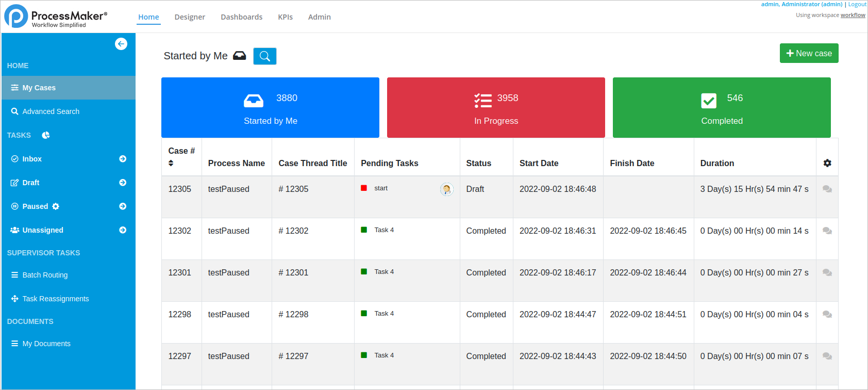The image size is (868, 390).
Task: Select the red In Progress card
Action: (x=496, y=107)
